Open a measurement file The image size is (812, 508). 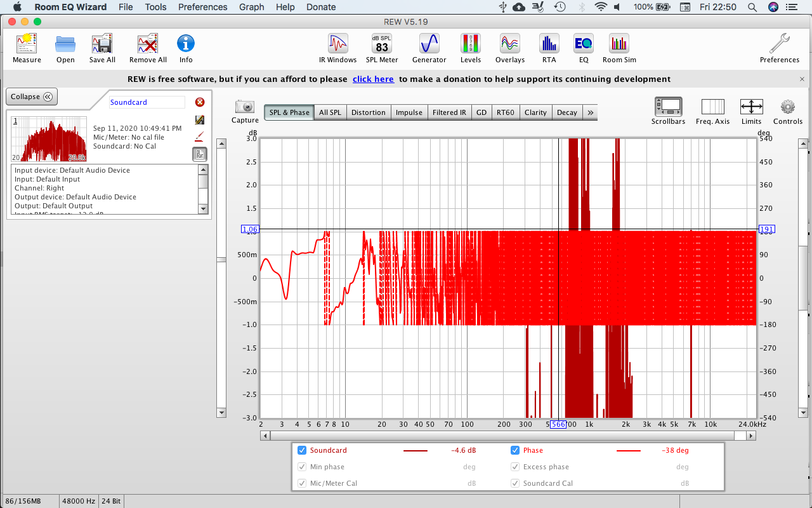coord(65,49)
